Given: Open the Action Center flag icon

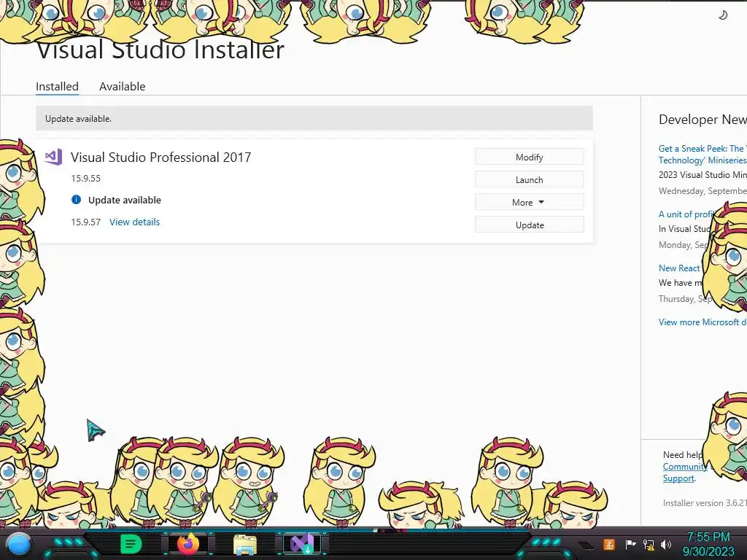Looking at the screenshot, I should click(630, 544).
